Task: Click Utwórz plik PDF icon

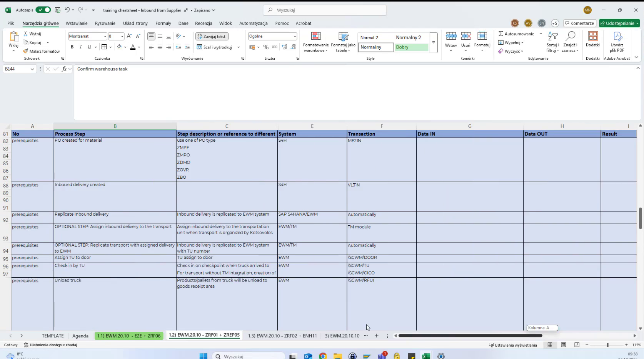Action: pos(617,40)
